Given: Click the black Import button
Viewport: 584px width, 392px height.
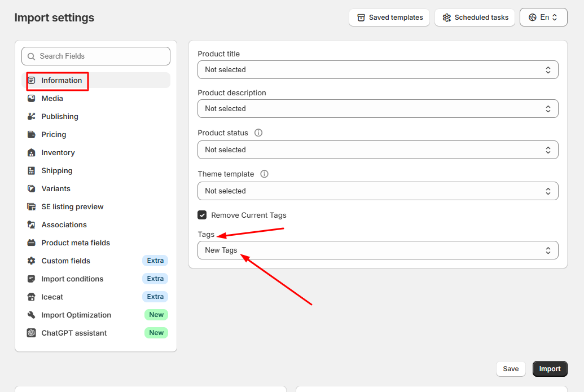Looking at the screenshot, I should tap(550, 369).
